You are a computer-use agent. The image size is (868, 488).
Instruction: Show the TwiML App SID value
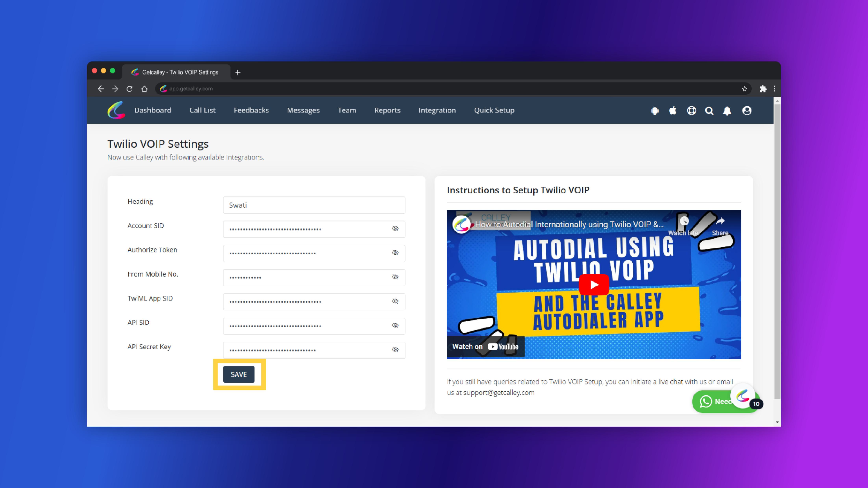pyautogui.click(x=395, y=301)
